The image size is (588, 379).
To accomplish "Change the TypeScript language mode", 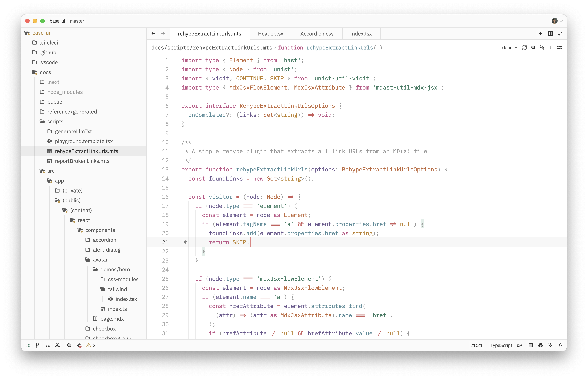I will (x=501, y=345).
